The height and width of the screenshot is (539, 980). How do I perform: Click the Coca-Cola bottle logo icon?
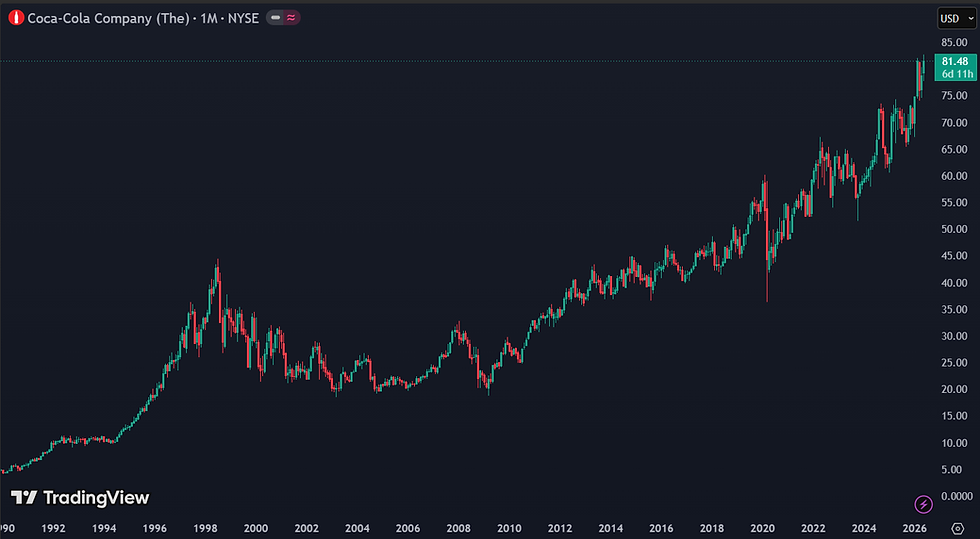coord(16,18)
